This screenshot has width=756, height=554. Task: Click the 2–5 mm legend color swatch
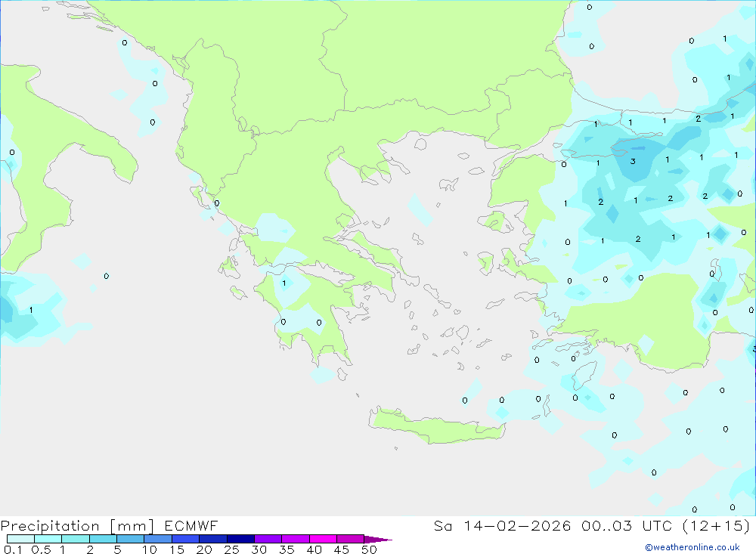tap(103, 539)
